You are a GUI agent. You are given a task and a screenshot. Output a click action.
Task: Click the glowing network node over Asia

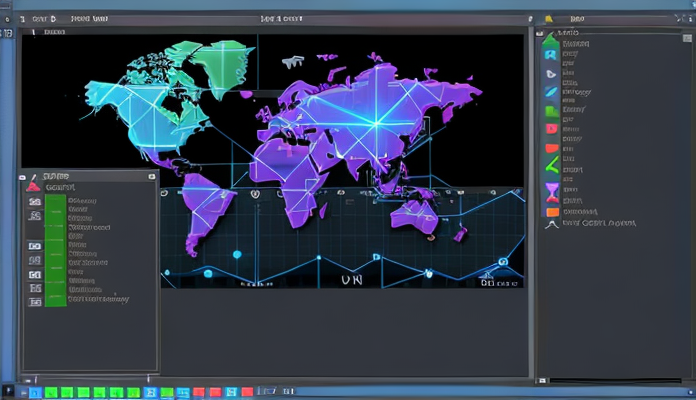tap(377, 124)
